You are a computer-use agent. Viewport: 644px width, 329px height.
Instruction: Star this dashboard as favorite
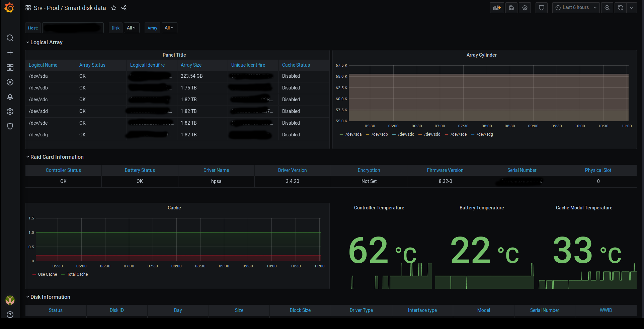point(114,8)
